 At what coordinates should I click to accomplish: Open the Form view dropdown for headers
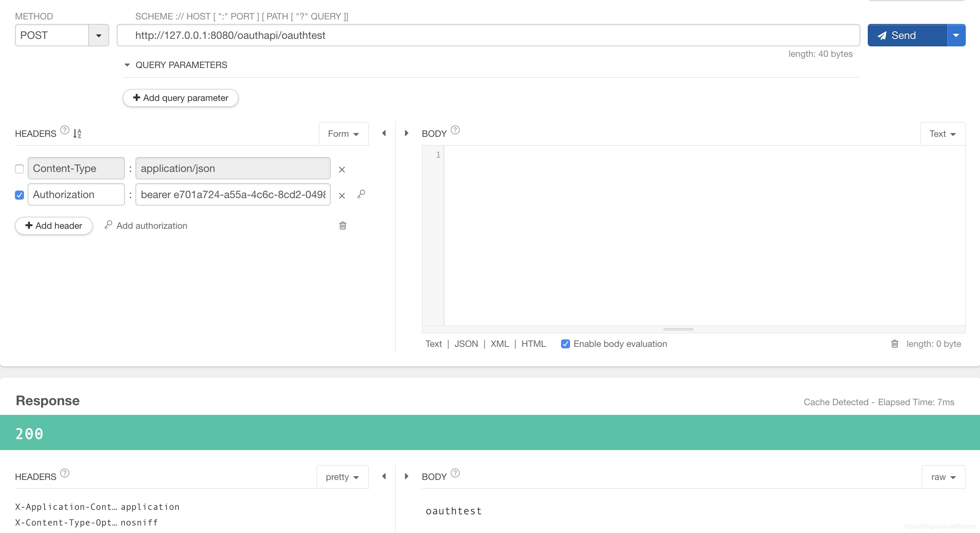(x=343, y=134)
